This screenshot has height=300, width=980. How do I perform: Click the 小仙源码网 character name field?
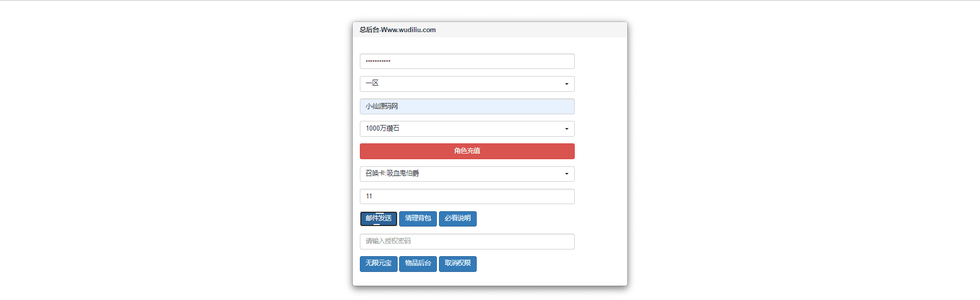click(467, 106)
